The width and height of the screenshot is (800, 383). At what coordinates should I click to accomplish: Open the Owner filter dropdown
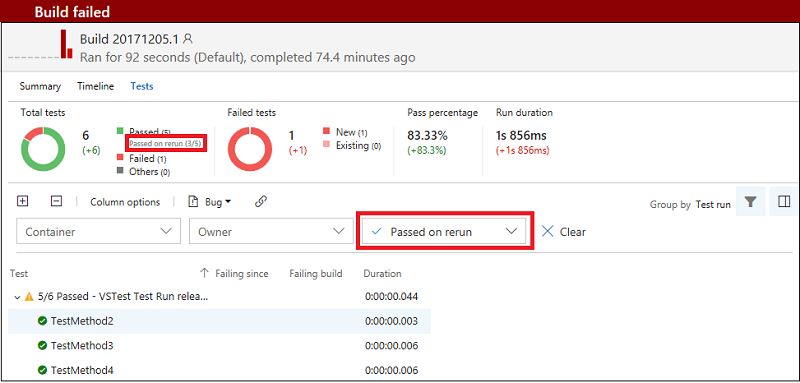pyautogui.click(x=271, y=232)
